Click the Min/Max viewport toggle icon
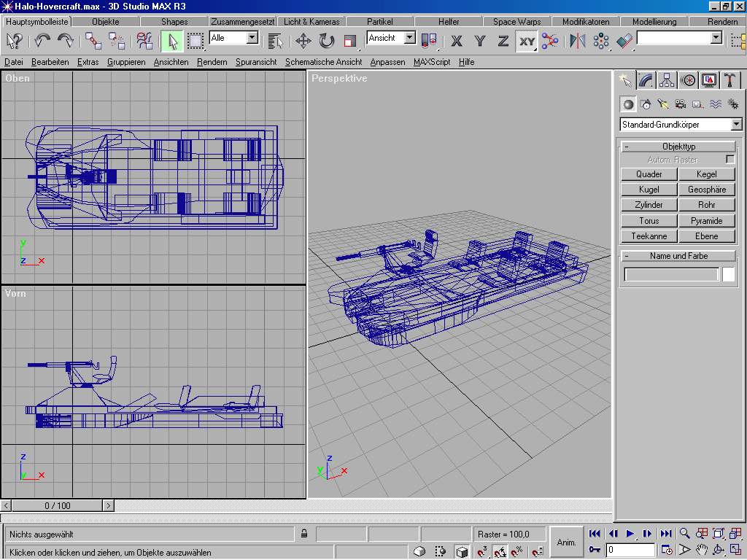 click(735, 550)
